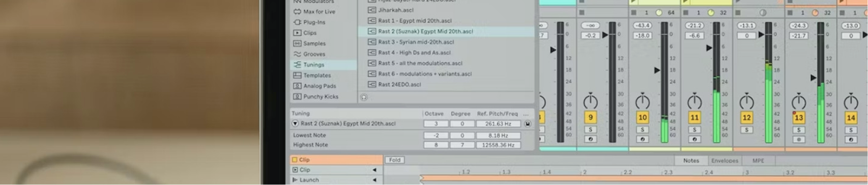The height and width of the screenshot is (185, 868).
Task: Click the stop clip square on track 13
Action: click(x=790, y=12)
